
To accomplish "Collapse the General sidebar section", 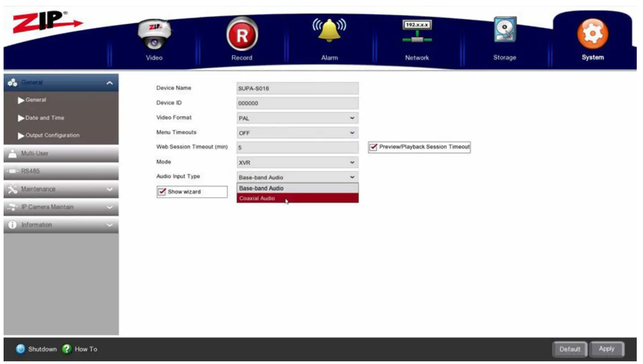I will 109,83.
